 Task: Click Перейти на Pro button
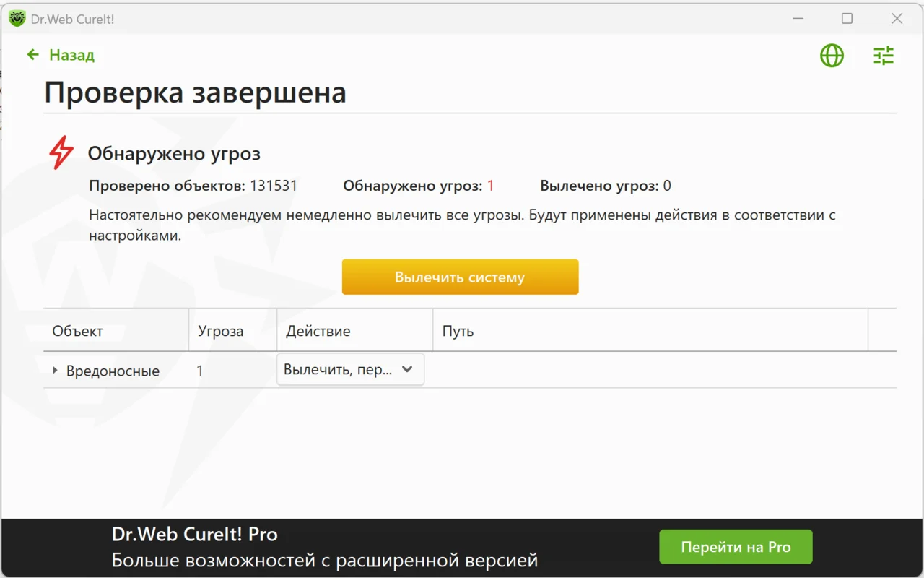(736, 547)
